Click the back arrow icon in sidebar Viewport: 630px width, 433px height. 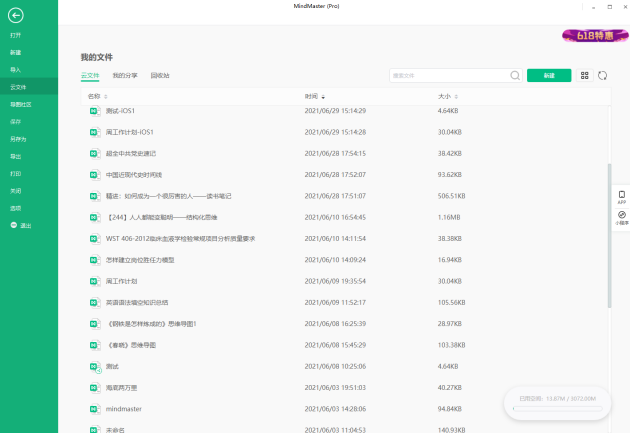pos(16,16)
